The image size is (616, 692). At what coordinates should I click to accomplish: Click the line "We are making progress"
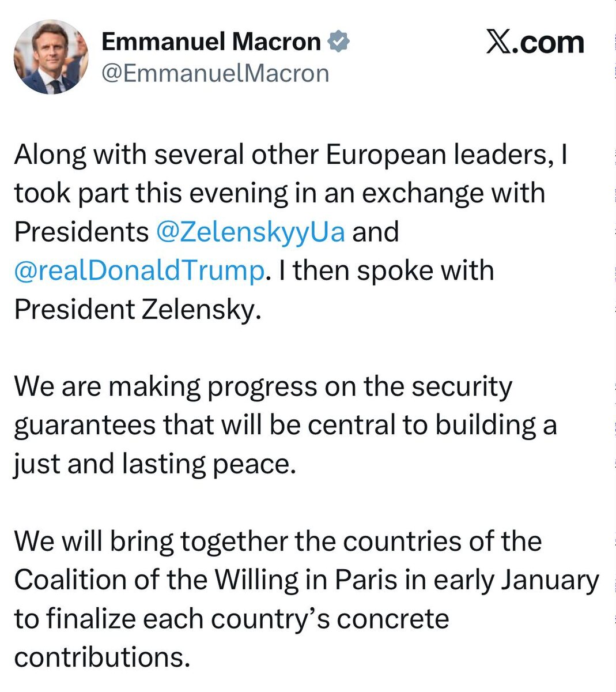click(x=263, y=387)
